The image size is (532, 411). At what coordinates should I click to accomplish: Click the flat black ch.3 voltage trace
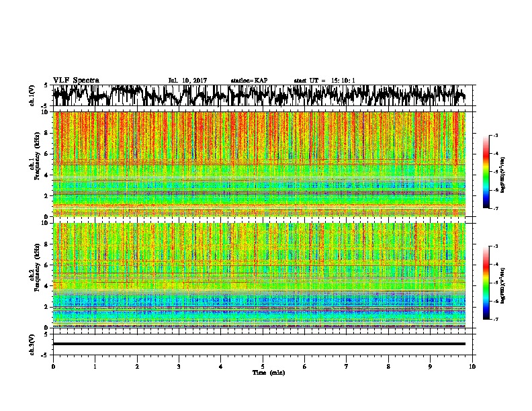[x=259, y=344]
